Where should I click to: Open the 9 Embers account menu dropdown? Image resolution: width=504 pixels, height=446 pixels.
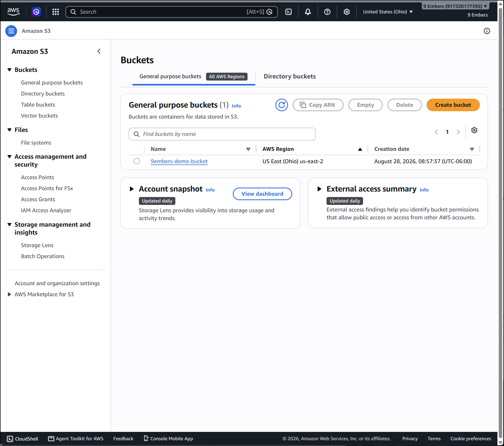point(455,6)
